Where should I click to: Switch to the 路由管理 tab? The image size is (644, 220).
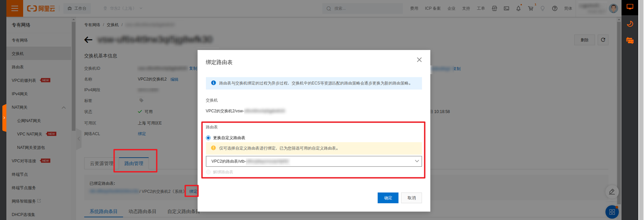pos(134,163)
